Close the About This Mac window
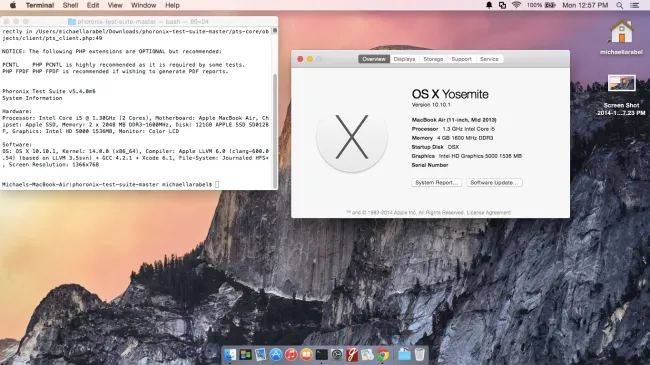650x365 pixels. pyautogui.click(x=300, y=59)
